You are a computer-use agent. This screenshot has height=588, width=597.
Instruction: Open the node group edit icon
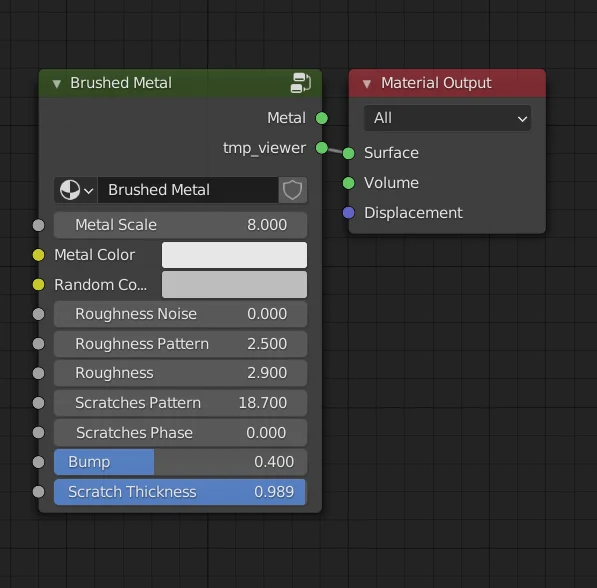click(300, 83)
